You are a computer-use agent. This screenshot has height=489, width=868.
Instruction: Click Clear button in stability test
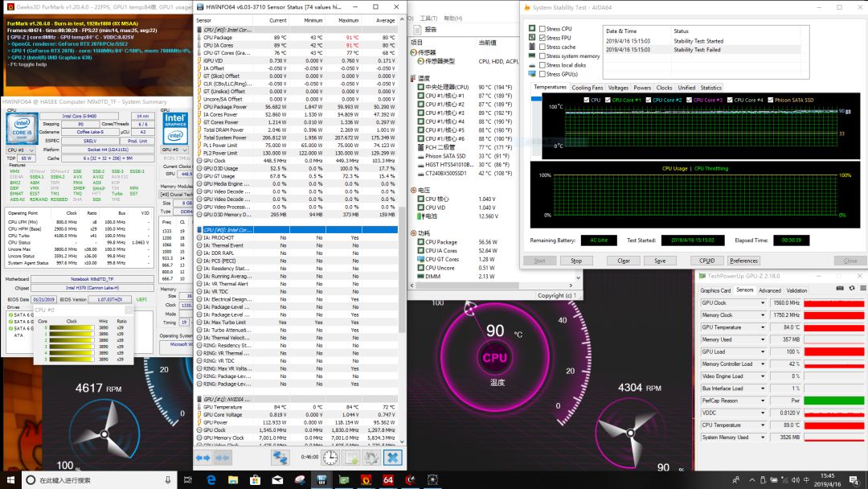tap(624, 261)
